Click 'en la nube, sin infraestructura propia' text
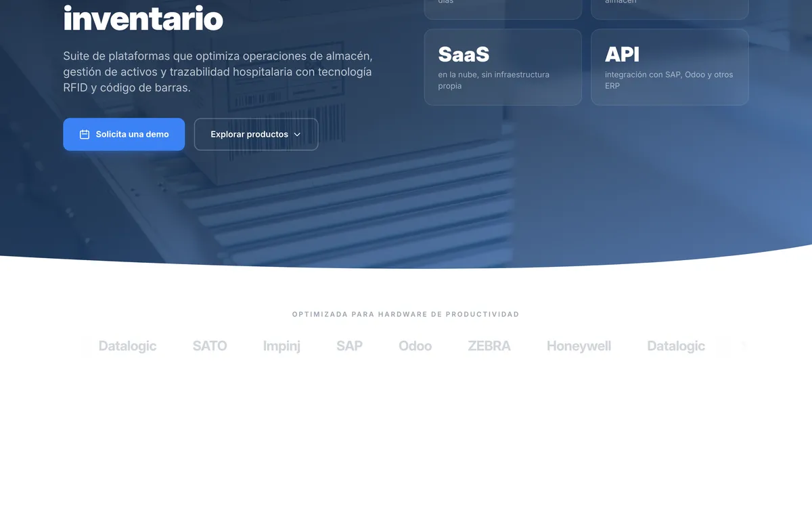The image size is (812, 508). pos(494,80)
